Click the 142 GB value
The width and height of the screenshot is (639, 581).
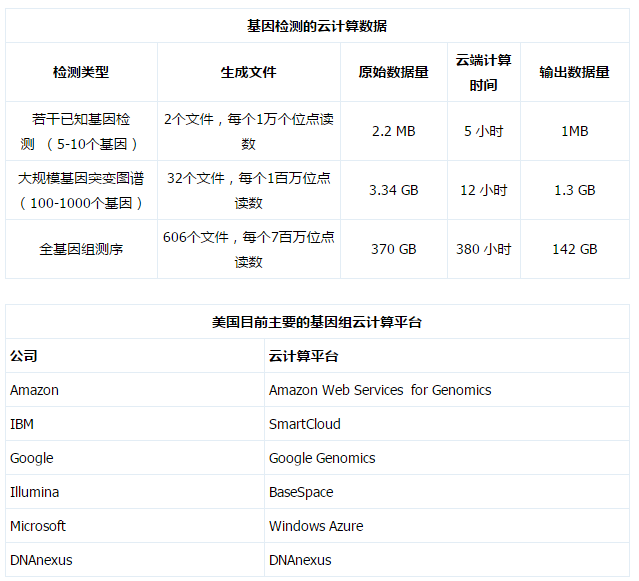(x=575, y=249)
